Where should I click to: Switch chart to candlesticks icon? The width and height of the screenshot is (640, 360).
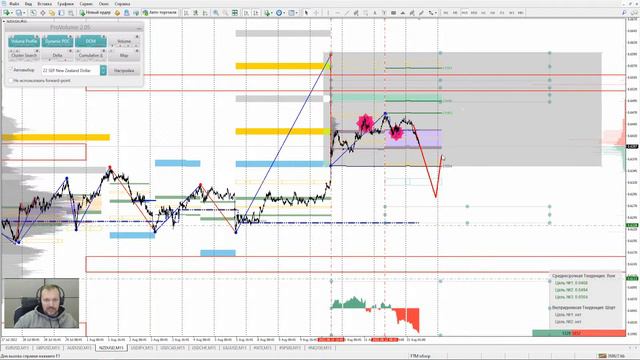pyautogui.click(x=196, y=13)
